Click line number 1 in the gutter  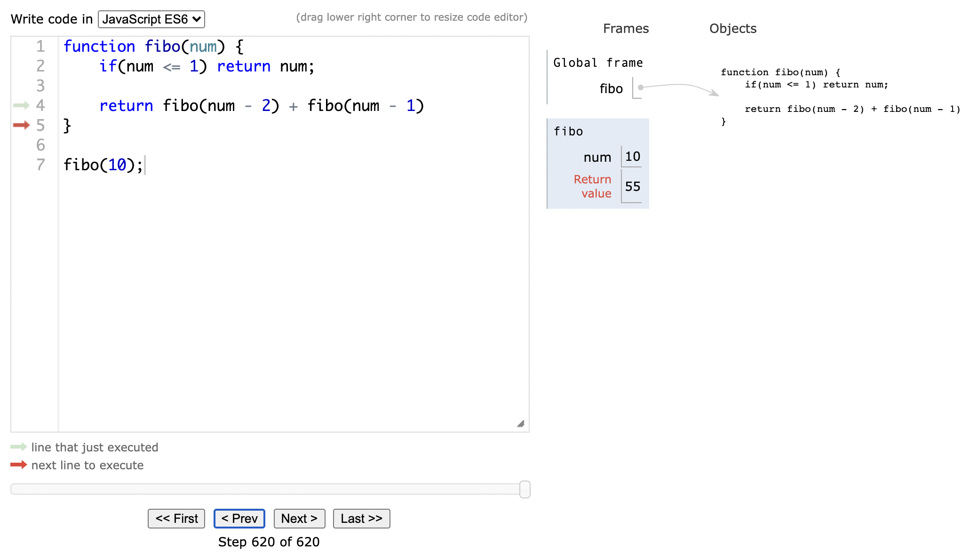coord(40,46)
